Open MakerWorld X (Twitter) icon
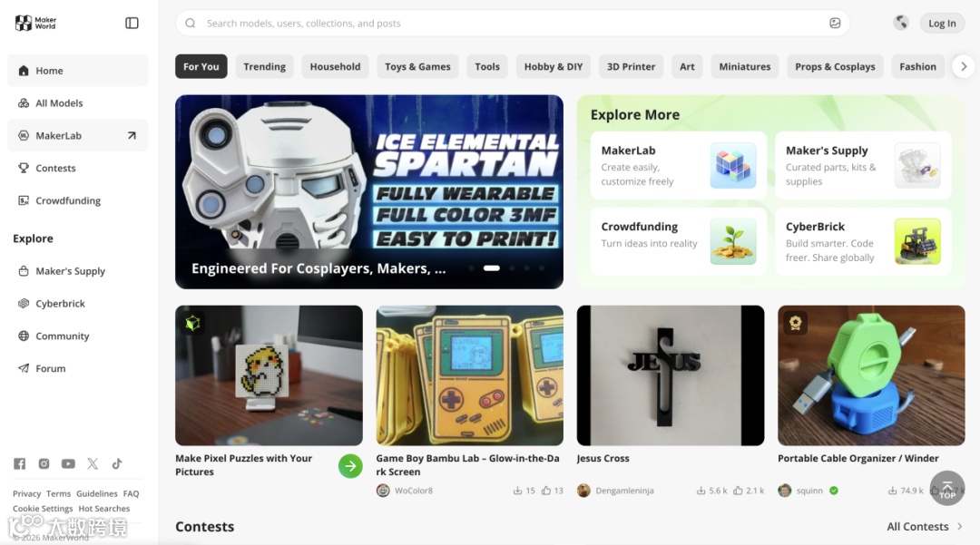 (x=93, y=463)
